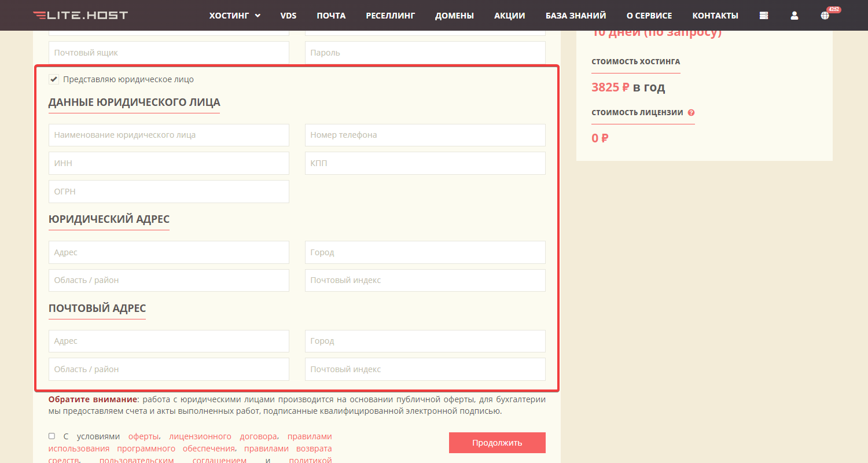868x463 pixels.
Task: Select the ИНН input field
Action: tap(169, 163)
